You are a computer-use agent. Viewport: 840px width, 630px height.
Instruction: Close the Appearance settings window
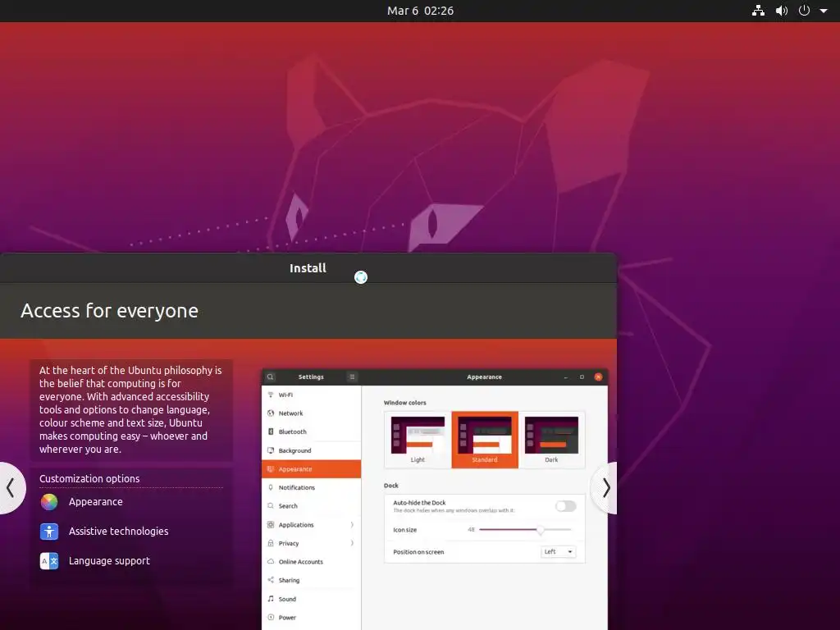click(598, 377)
